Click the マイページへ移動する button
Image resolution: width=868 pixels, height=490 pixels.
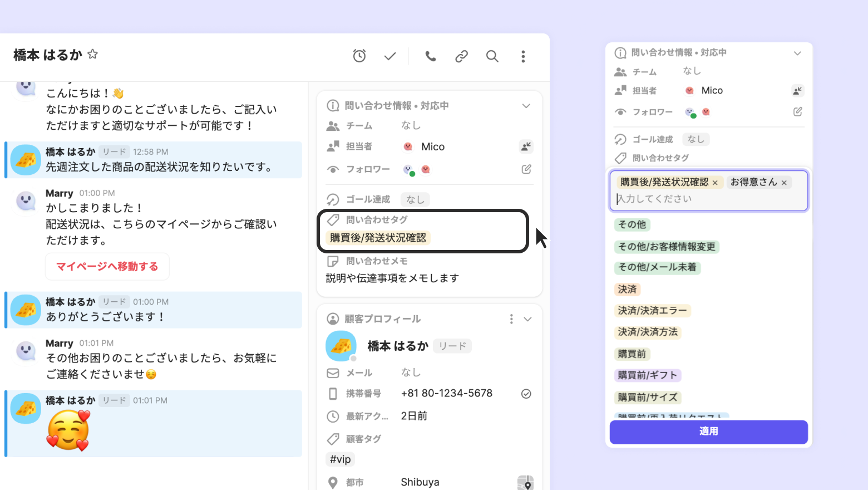click(107, 267)
